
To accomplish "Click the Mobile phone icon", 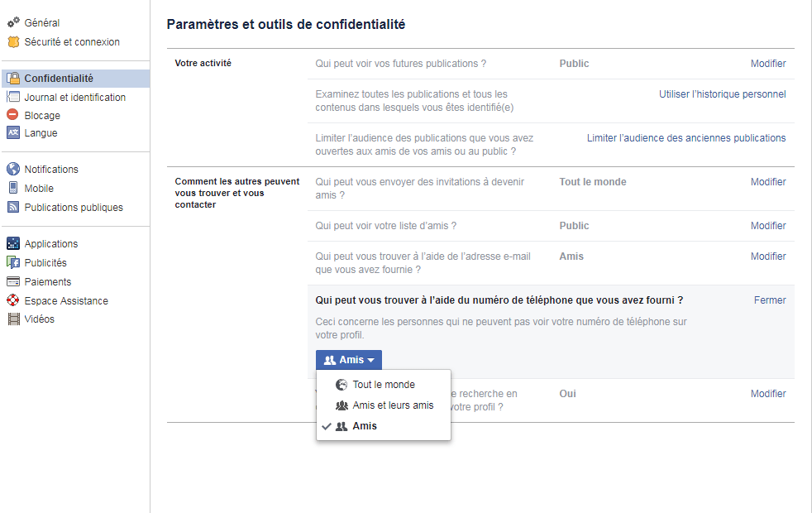I will (13, 189).
